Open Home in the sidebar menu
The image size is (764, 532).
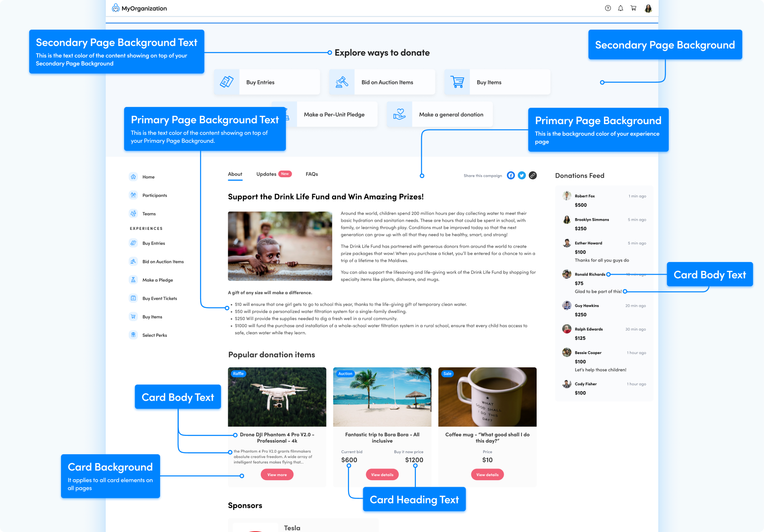click(148, 177)
